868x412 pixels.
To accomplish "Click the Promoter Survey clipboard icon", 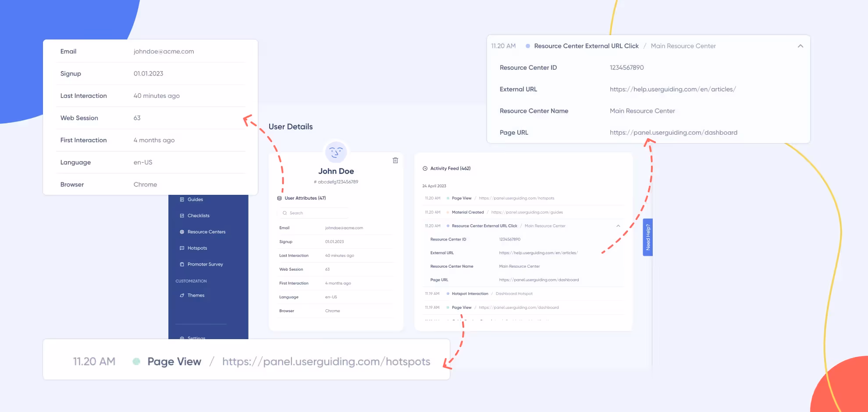I will [x=182, y=265].
